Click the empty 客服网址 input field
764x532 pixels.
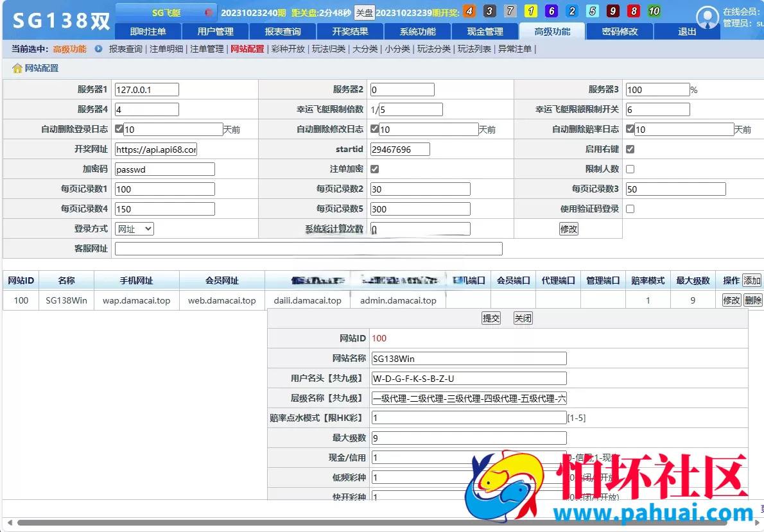tap(308, 248)
